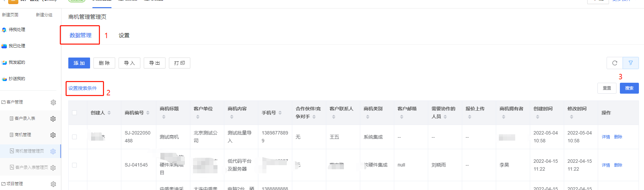This screenshot has width=644, height=190.
Task: Switch to the 设置 tab
Action: pyautogui.click(x=124, y=35)
